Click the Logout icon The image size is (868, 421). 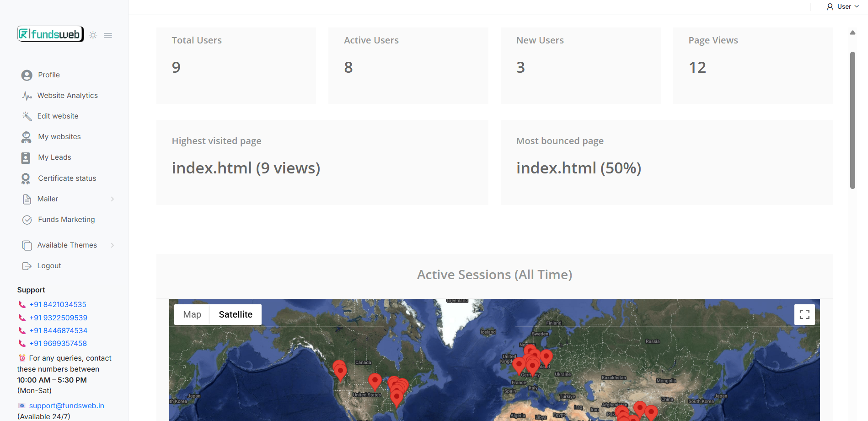27,266
